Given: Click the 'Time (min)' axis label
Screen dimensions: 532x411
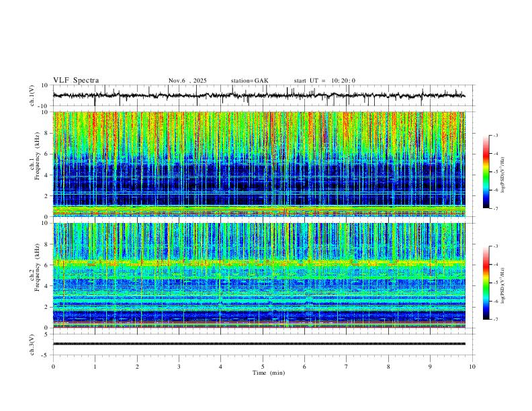Looking at the screenshot, I should click(269, 373).
